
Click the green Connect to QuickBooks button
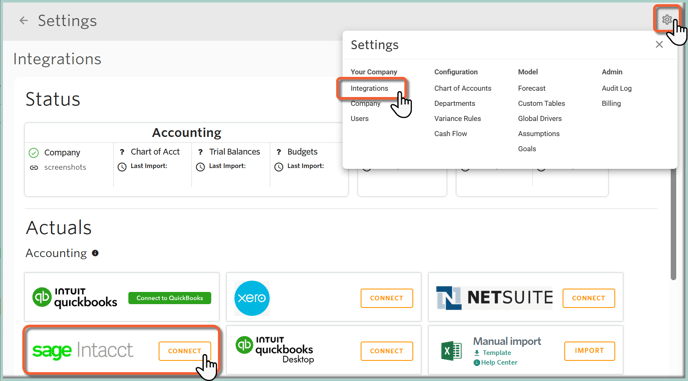pos(169,298)
